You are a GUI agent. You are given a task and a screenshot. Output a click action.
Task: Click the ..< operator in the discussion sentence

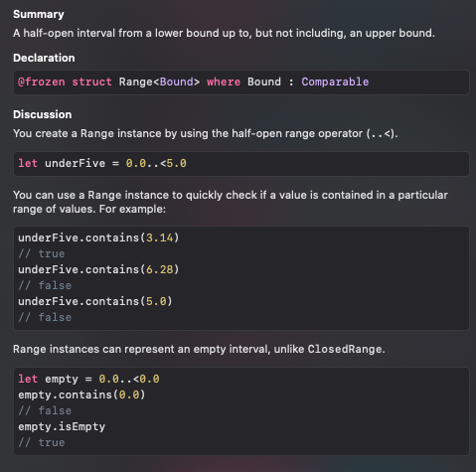[x=381, y=134]
